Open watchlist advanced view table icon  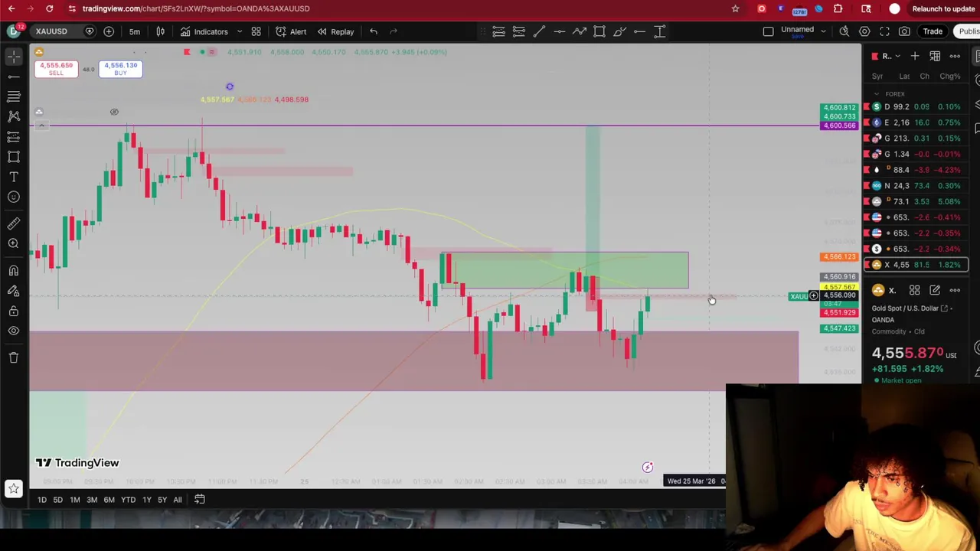point(935,56)
